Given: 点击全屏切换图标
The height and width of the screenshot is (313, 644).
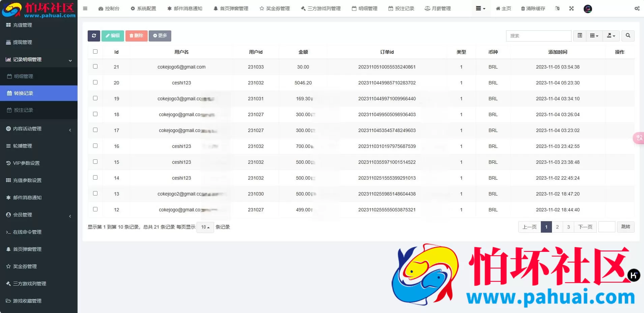Looking at the screenshot, I should (x=571, y=8).
